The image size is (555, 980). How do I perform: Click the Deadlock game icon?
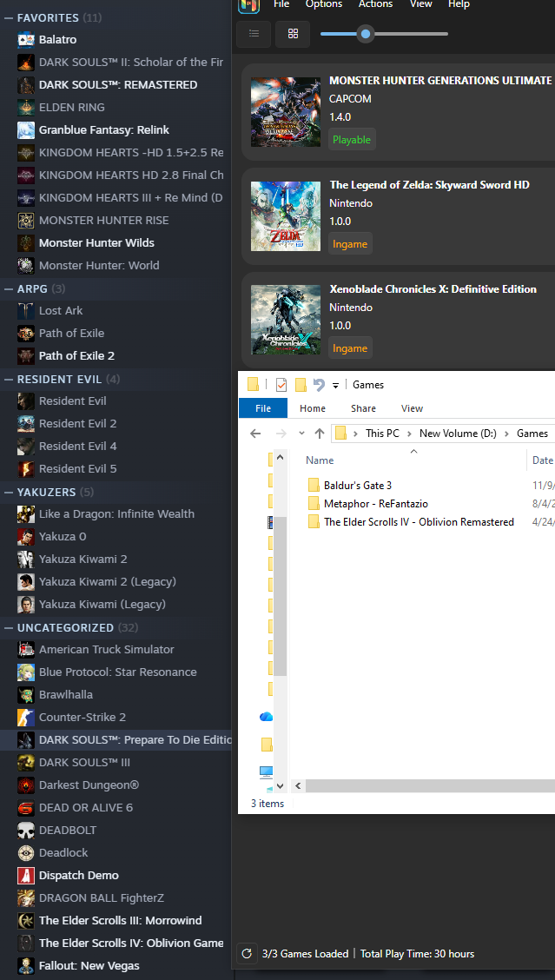[26, 853]
